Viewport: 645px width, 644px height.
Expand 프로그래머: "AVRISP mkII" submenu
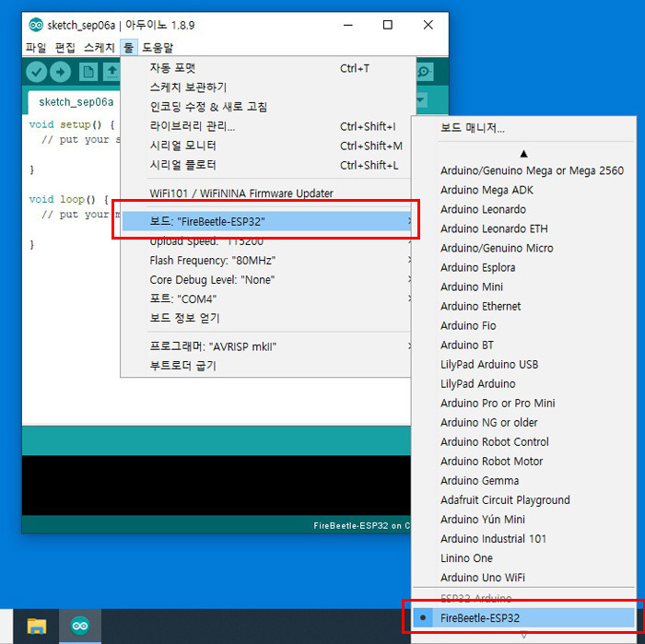click(266, 346)
